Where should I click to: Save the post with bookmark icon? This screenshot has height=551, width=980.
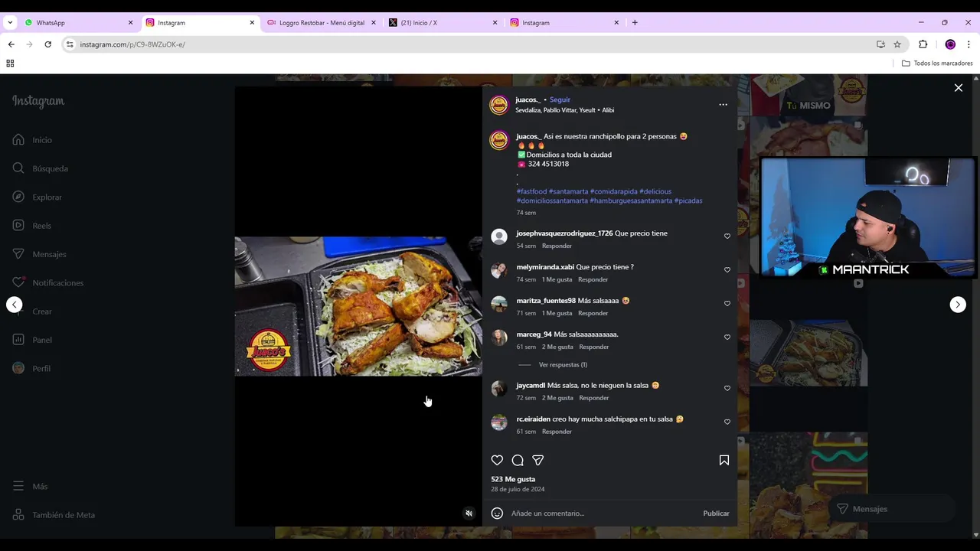[724, 460]
